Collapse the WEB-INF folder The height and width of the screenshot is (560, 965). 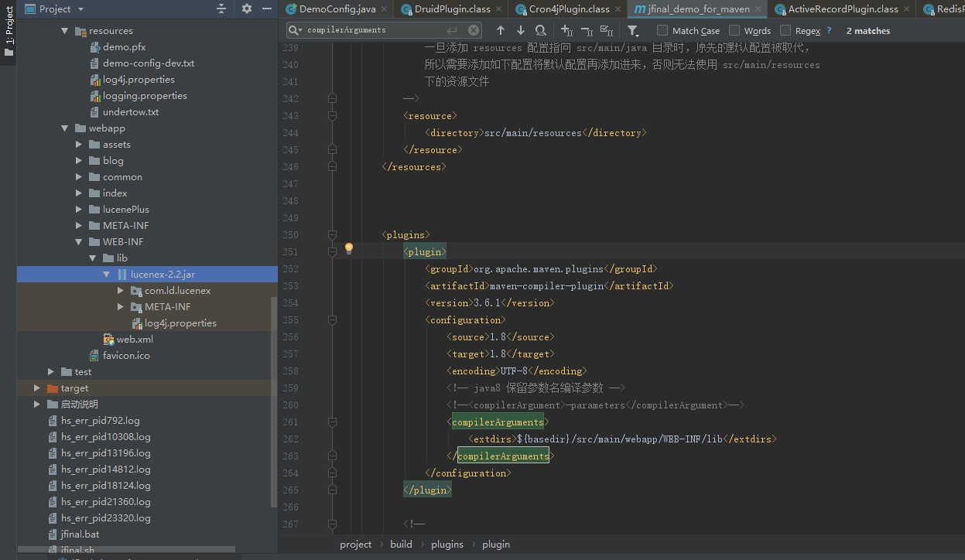click(79, 242)
